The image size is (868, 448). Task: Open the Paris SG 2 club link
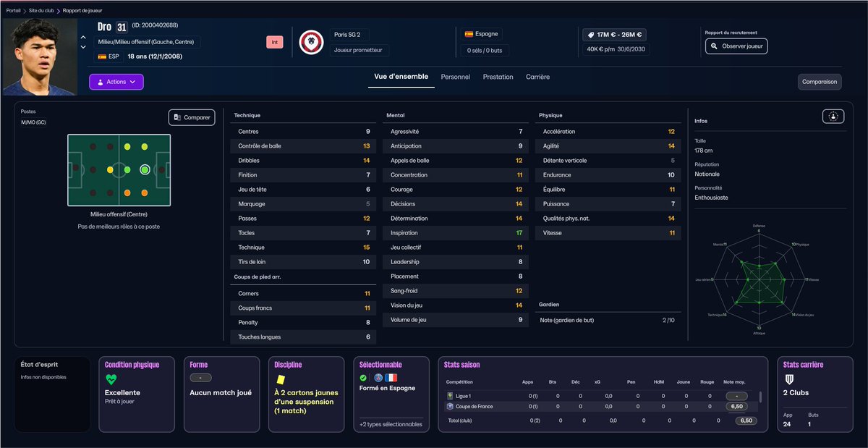click(x=349, y=34)
